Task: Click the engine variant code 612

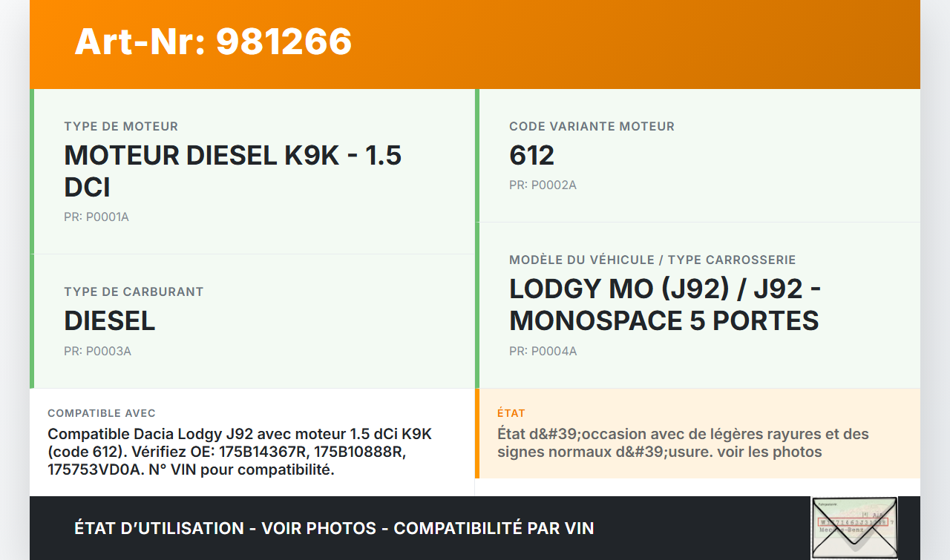Action: coord(531,156)
